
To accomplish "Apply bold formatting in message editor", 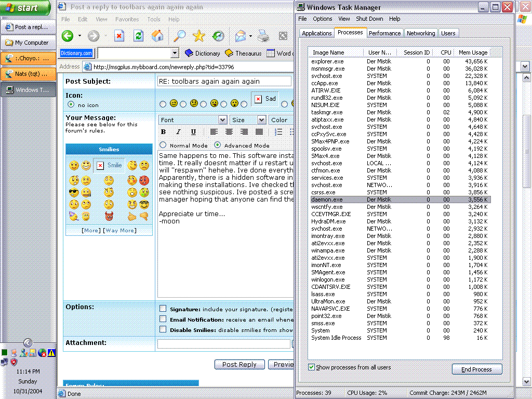I will tap(163, 132).
